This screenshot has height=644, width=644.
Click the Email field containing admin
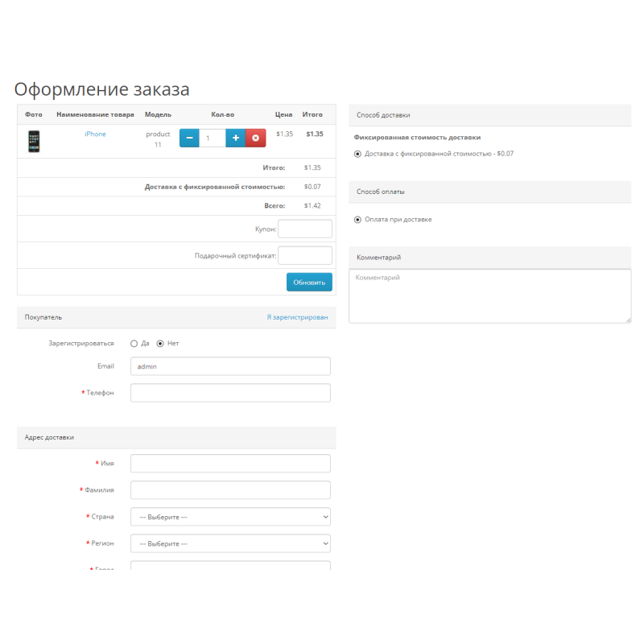230,366
